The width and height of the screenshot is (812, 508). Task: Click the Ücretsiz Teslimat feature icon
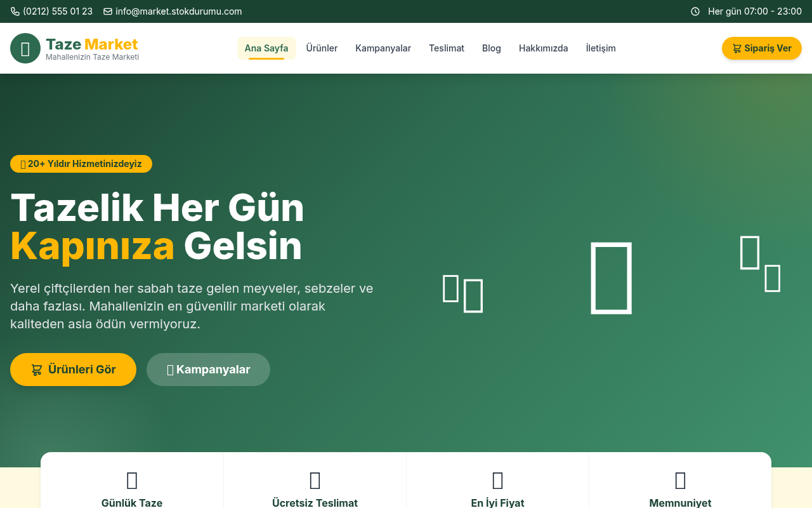[315, 480]
